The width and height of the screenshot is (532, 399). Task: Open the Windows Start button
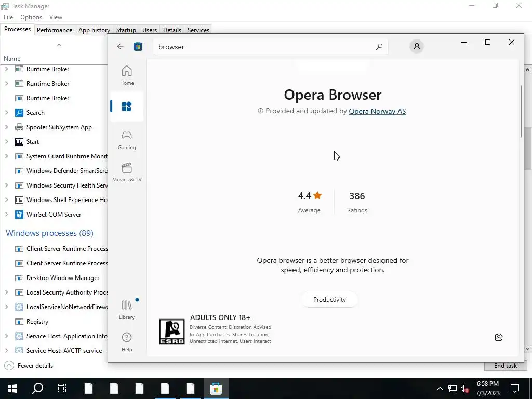(x=12, y=389)
